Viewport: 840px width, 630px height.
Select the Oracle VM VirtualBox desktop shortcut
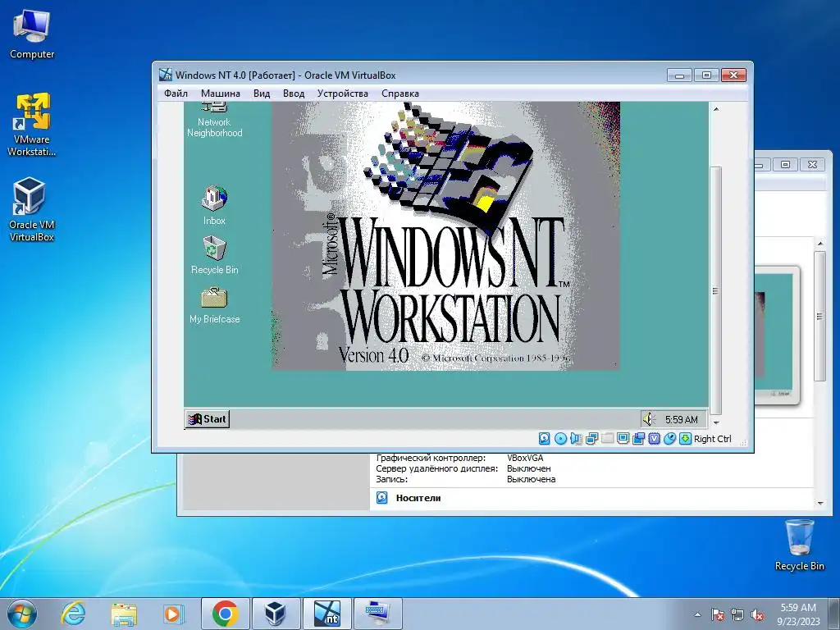click(x=32, y=209)
